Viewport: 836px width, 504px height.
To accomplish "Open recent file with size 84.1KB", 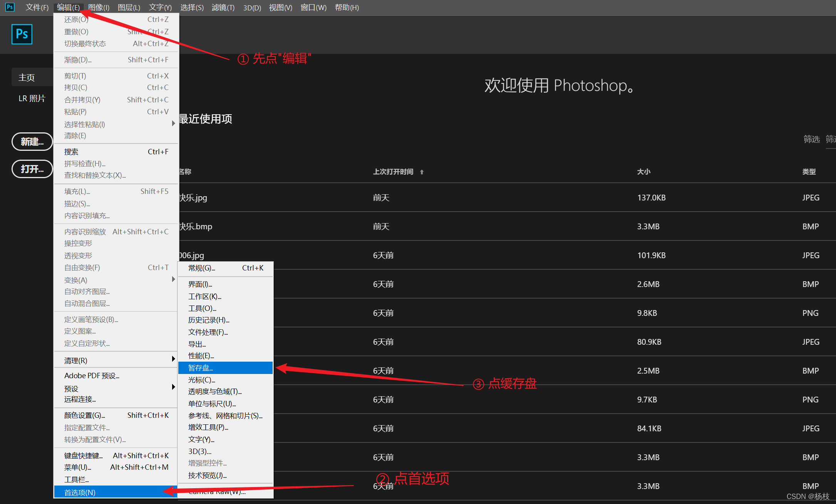I will [x=555, y=428].
